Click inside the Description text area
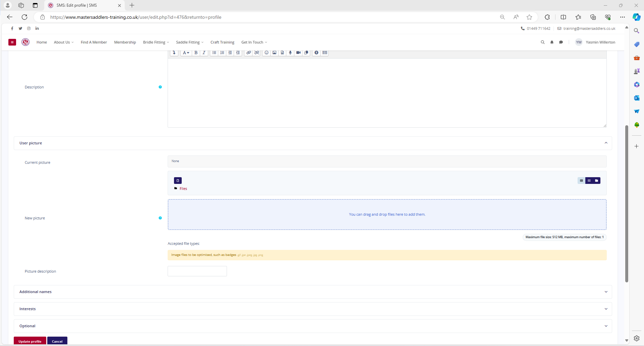The width and height of the screenshot is (644, 346). (387, 93)
